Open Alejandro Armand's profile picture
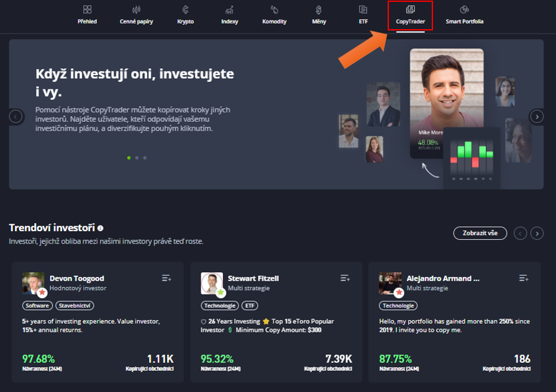This screenshot has height=392, width=556. [x=390, y=283]
